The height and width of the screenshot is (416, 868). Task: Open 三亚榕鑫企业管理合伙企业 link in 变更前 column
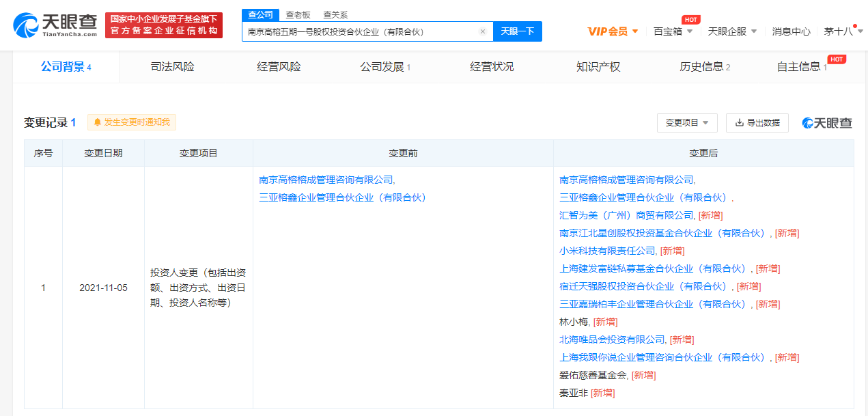[x=342, y=197]
